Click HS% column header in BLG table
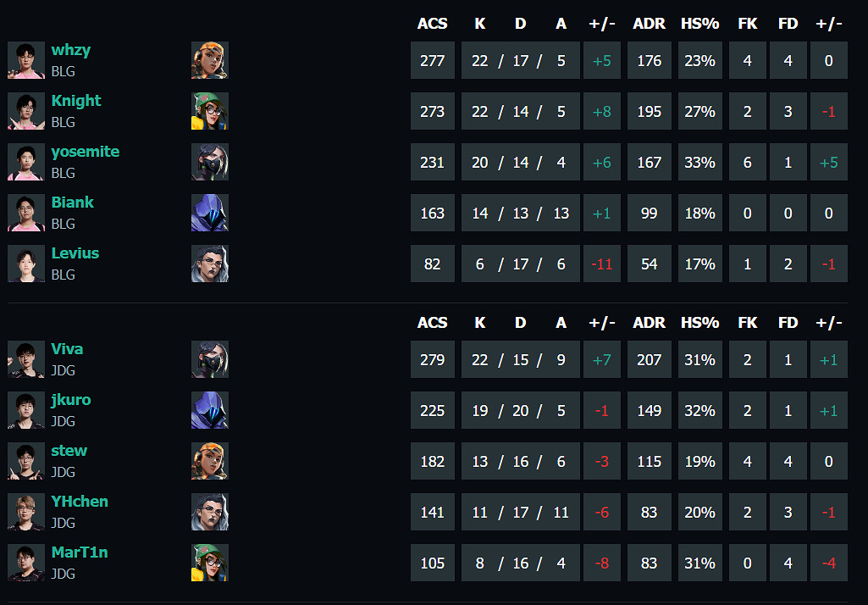 pyautogui.click(x=699, y=24)
